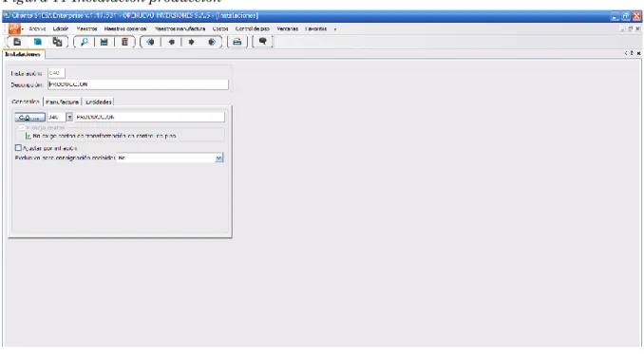Open the Control de piso menu

pos(252,28)
